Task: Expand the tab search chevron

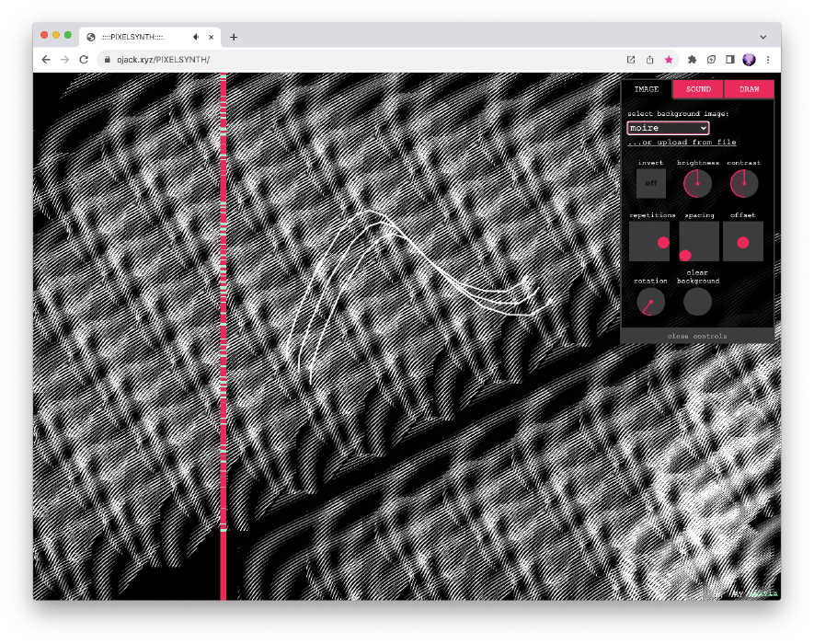Action: (x=765, y=37)
